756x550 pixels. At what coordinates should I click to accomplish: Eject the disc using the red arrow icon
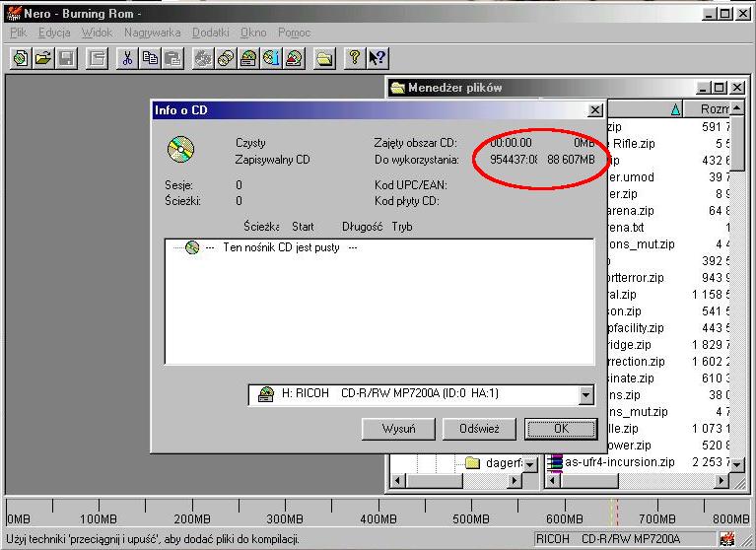pyautogui.click(x=294, y=59)
